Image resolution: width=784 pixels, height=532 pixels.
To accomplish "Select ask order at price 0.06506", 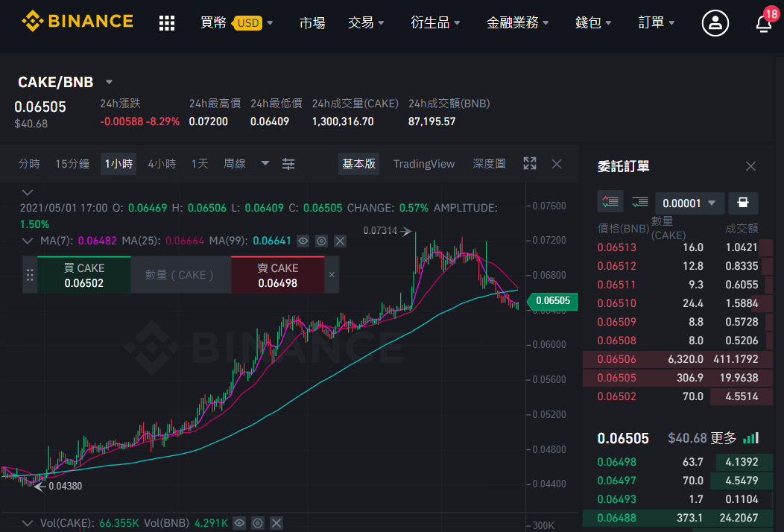I will (677, 359).
